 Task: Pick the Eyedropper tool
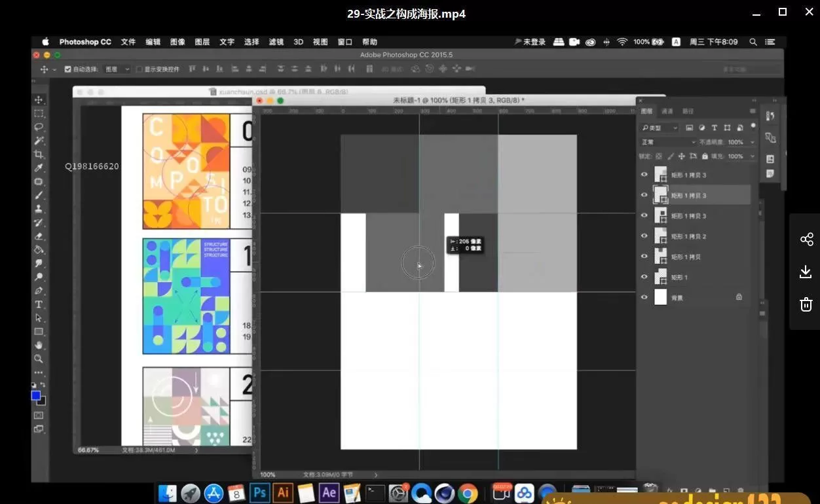pos(39,168)
